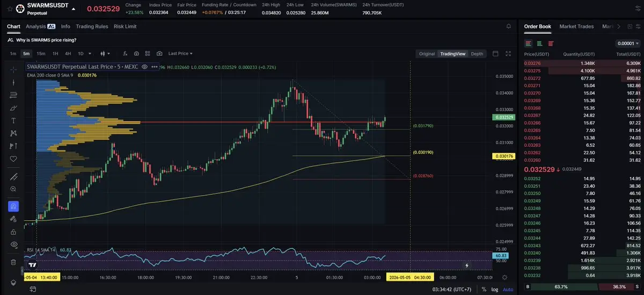Click the chart window layout icon
This screenshot has height=295, width=644.
tap(495, 54)
